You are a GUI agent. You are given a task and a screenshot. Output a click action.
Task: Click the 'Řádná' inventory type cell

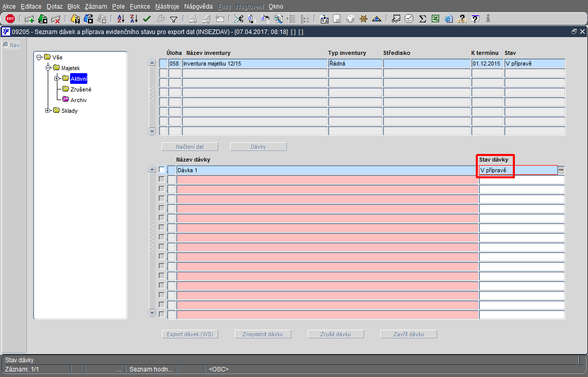(355, 64)
